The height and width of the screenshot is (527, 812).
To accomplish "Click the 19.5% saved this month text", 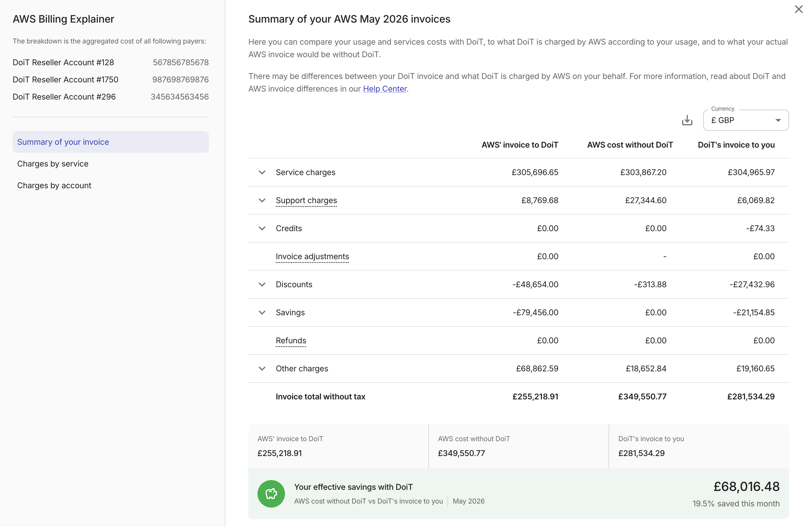I will pyautogui.click(x=736, y=504).
